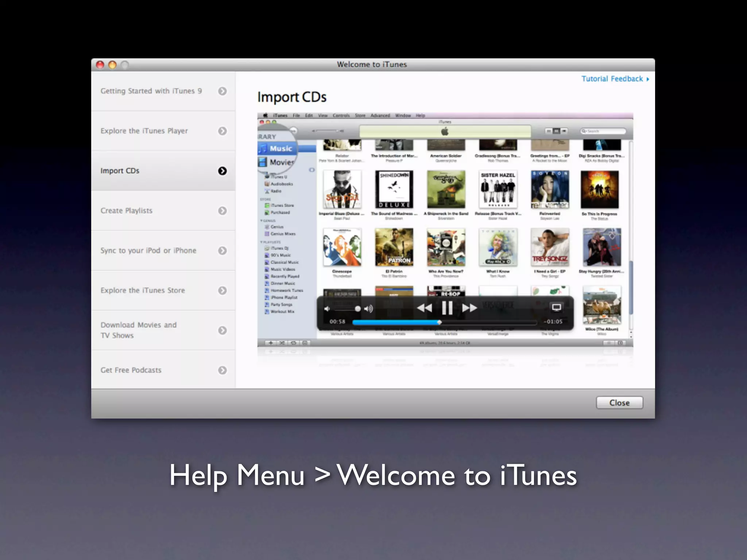Select the Recently Played playlist

(282, 276)
